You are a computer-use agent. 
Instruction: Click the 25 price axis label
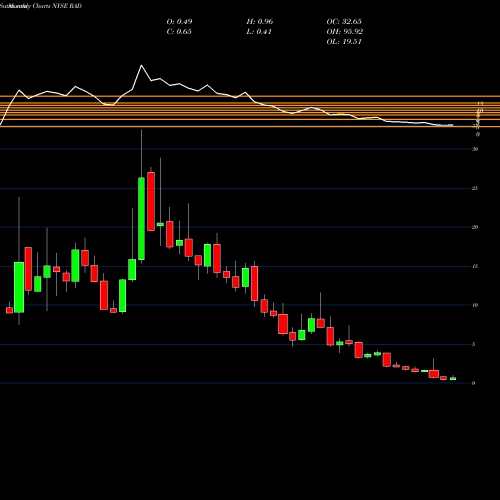coord(475,188)
